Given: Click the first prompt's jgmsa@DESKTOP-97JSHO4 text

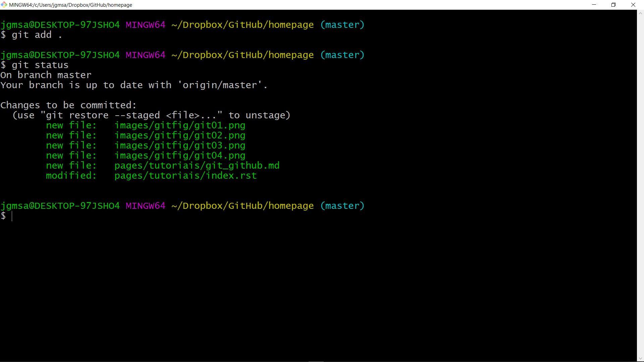Looking at the screenshot, I should pos(60,25).
